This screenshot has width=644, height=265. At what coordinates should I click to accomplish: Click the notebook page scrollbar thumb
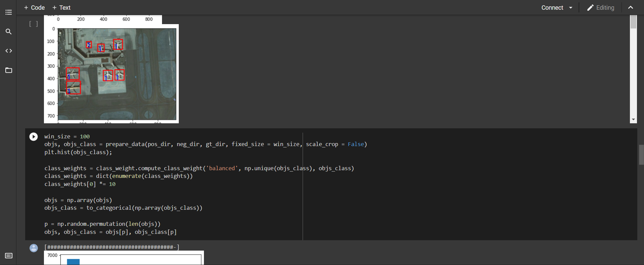click(x=641, y=155)
